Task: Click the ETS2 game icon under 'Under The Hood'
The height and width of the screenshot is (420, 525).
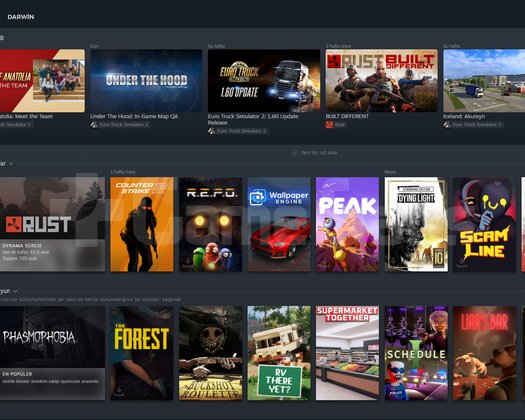Action: [x=94, y=125]
